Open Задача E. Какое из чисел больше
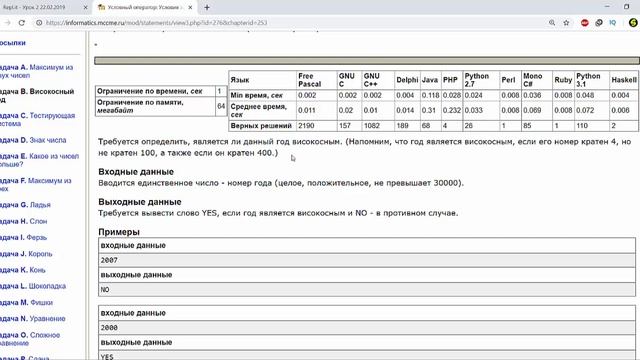The height and width of the screenshot is (360, 640). (39, 160)
